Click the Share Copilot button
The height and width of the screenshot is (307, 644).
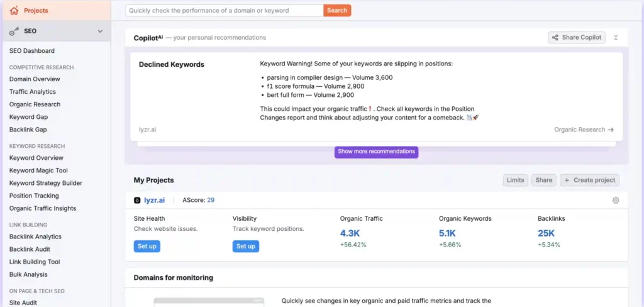point(577,37)
